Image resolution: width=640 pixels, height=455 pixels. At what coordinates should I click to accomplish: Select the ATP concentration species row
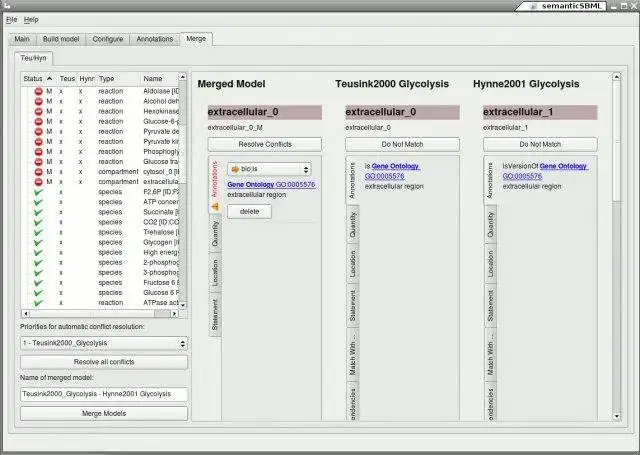100,202
